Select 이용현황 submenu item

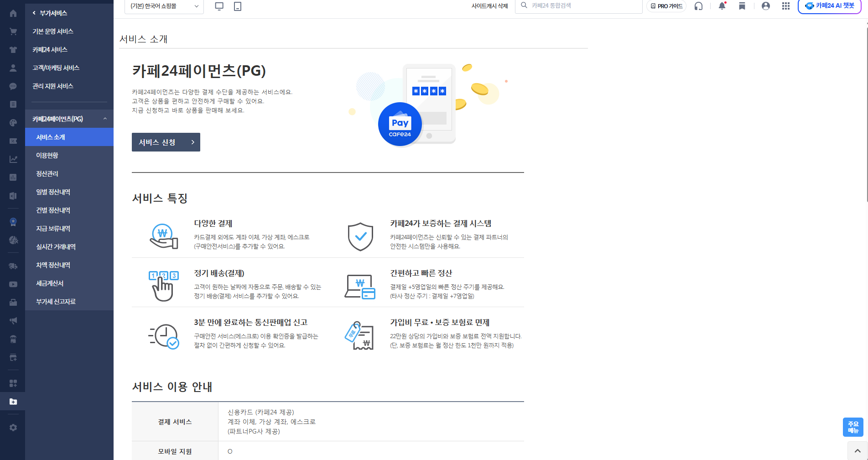pyautogui.click(x=69, y=155)
